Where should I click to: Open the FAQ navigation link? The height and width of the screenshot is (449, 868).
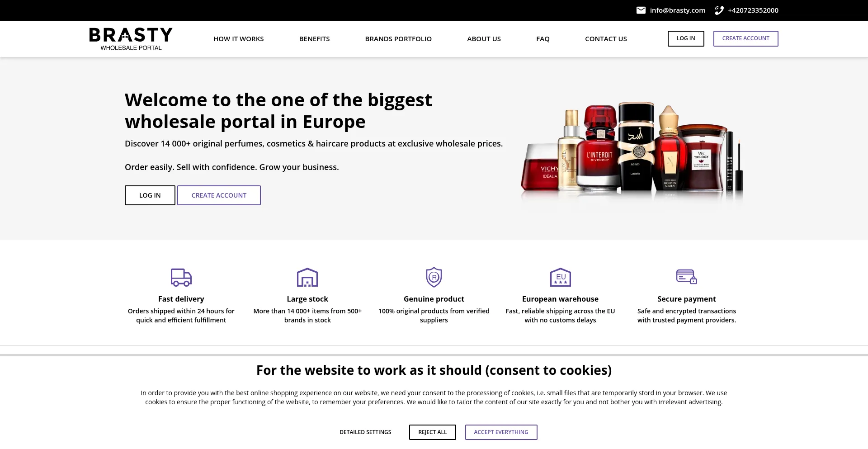click(x=543, y=39)
